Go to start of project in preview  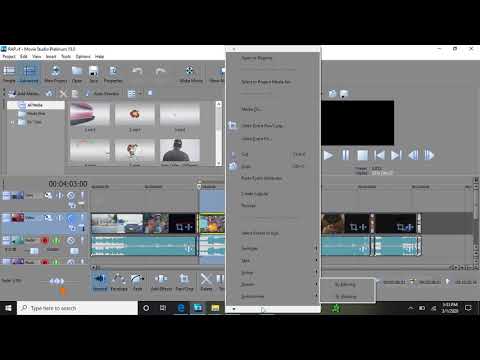click(379, 155)
